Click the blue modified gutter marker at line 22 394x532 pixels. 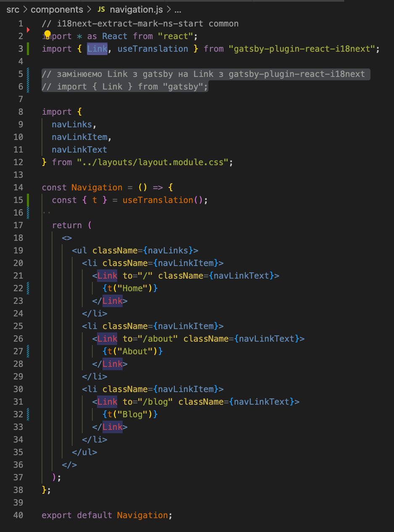pyautogui.click(x=28, y=288)
